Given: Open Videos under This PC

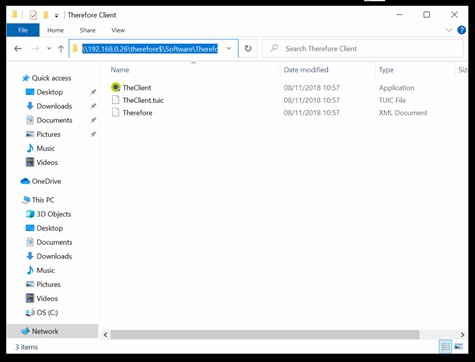Looking at the screenshot, I should (x=47, y=298).
